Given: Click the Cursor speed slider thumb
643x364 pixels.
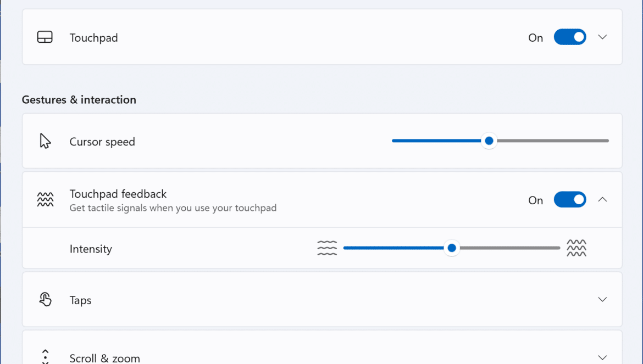Looking at the screenshot, I should coord(489,141).
